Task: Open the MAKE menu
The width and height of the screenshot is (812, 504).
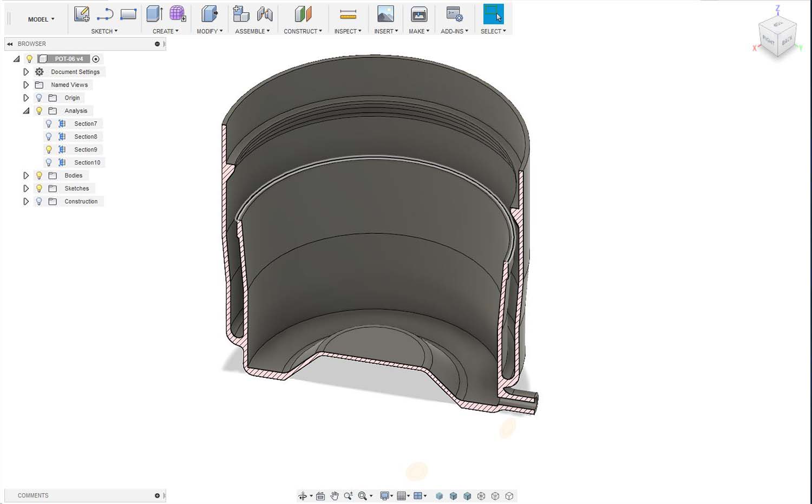Action: click(419, 31)
